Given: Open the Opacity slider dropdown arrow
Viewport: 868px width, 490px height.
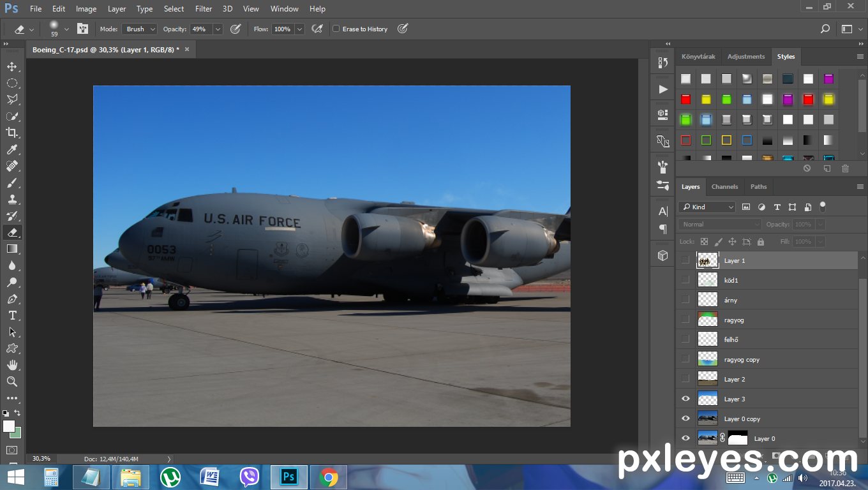Looking at the screenshot, I should [218, 29].
